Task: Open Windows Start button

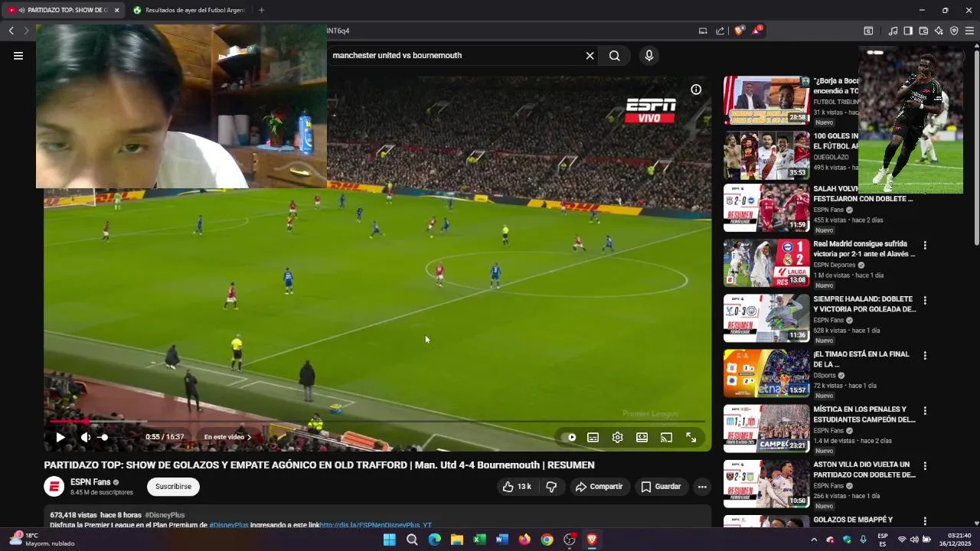Action: click(x=389, y=540)
